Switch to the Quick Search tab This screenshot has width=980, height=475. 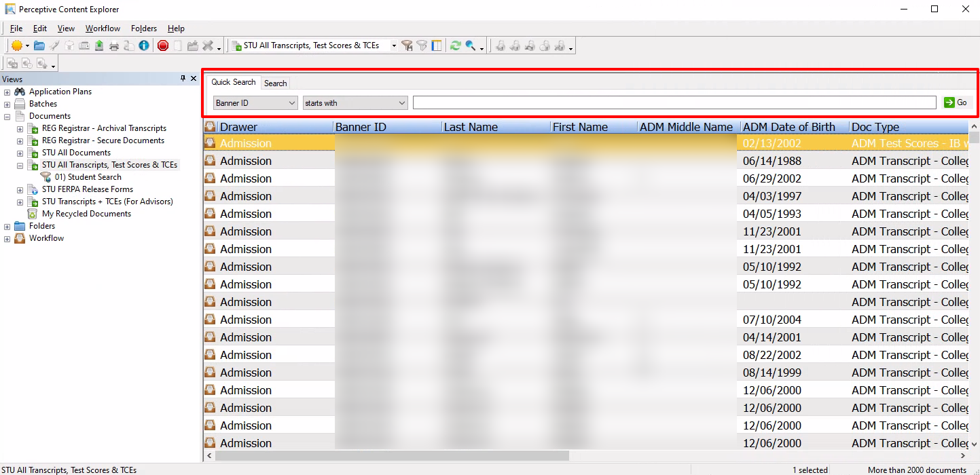pyautogui.click(x=234, y=82)
